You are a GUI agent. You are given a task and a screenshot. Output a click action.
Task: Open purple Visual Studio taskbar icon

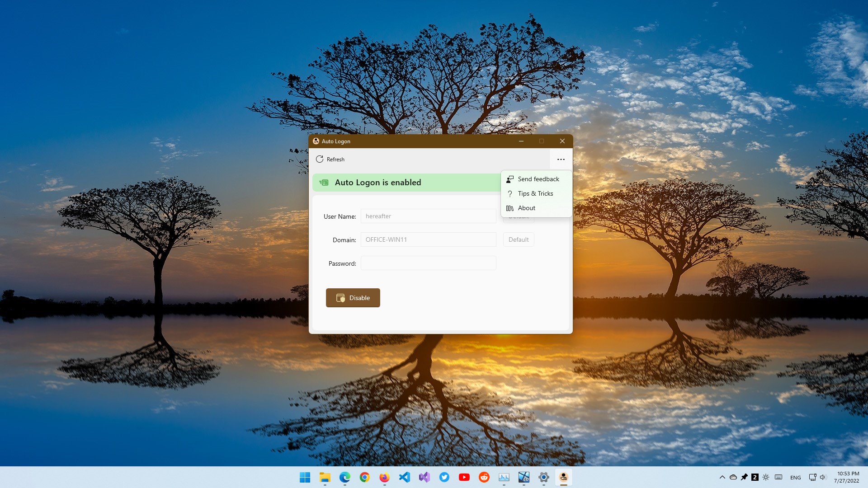(x=425, y=477)
